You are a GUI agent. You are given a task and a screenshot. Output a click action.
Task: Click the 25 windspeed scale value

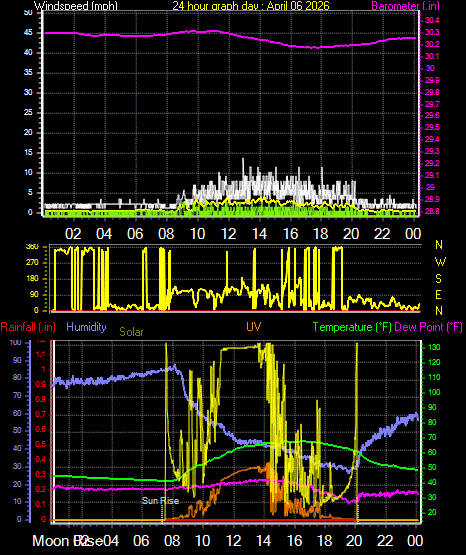pos(28,113)
